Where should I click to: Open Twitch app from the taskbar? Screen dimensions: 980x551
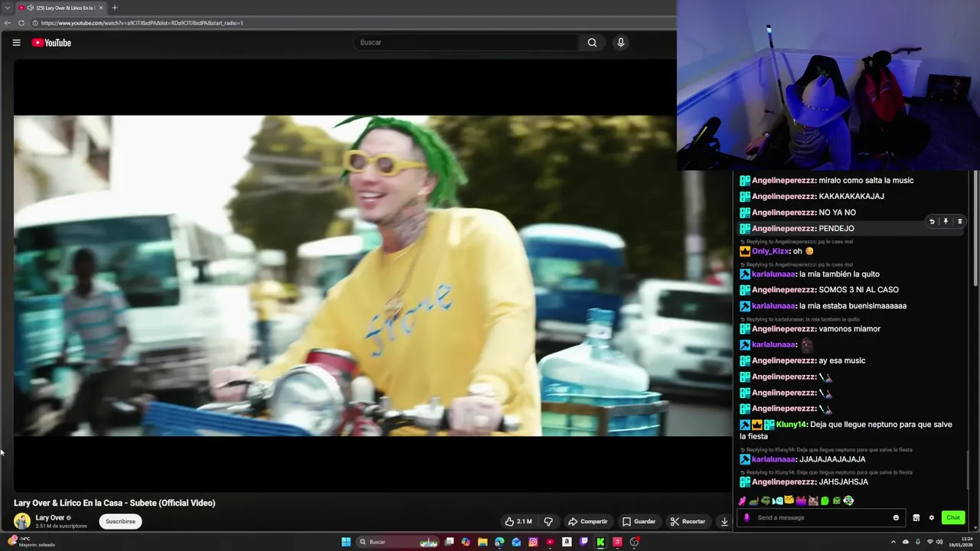coord(583,542)
